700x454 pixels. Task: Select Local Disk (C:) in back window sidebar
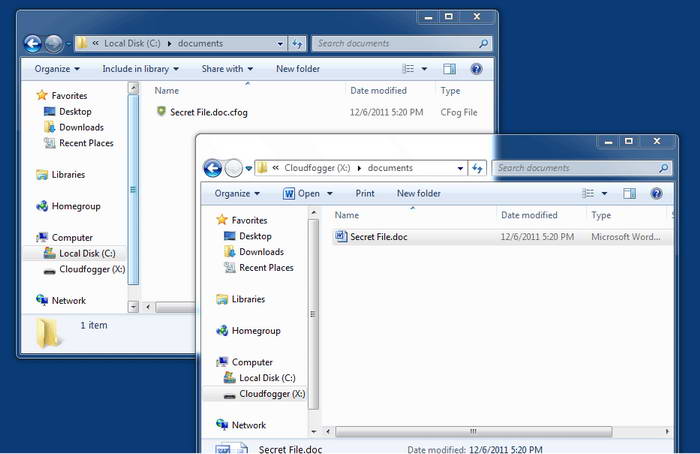coord(86,254)
